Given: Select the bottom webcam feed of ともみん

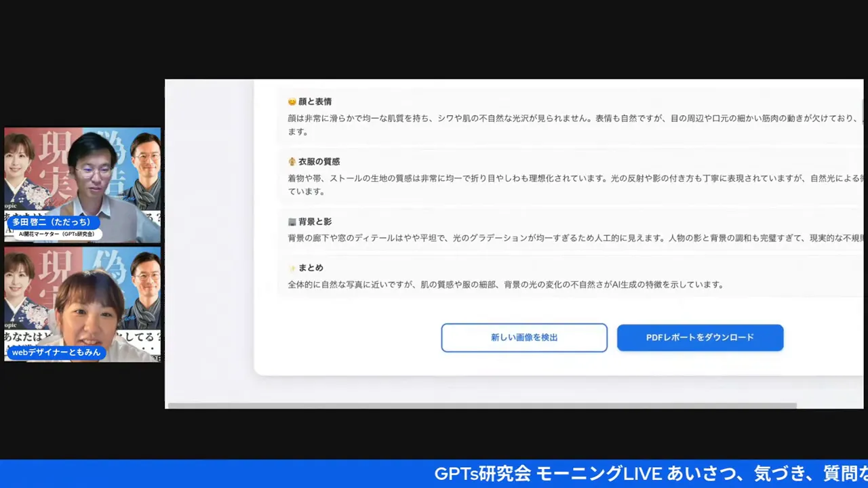Looking at the screenshot, I should (x=83, y=305).
